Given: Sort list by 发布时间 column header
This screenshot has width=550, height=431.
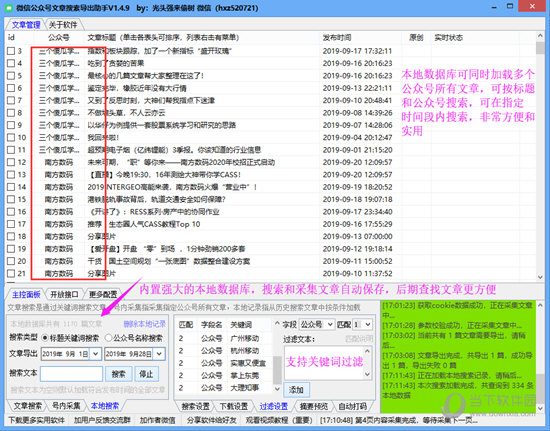Looking at the screenshot, I should [337, 38].
